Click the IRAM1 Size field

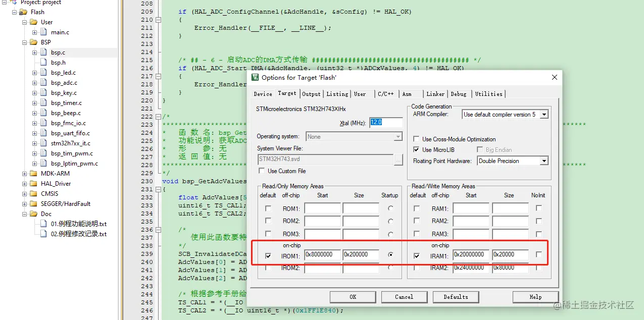click(x=510, y=255)
